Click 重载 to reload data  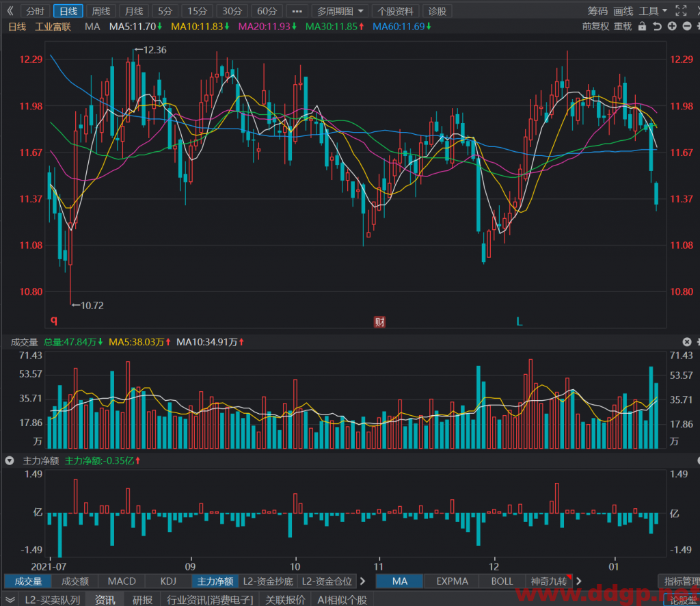[x=623, y=27]
